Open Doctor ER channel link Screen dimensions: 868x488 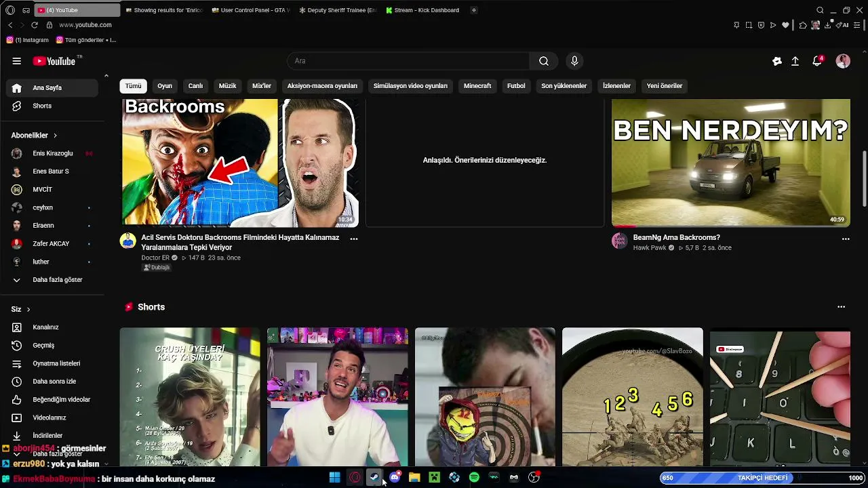tap(155, 258)
